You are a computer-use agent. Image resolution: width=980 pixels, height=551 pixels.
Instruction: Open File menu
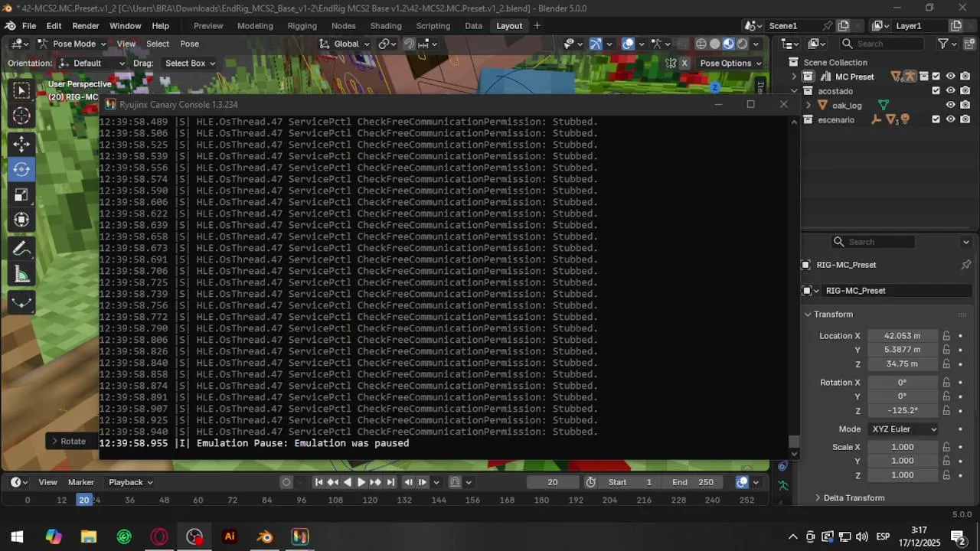click(x=29, y=26)
